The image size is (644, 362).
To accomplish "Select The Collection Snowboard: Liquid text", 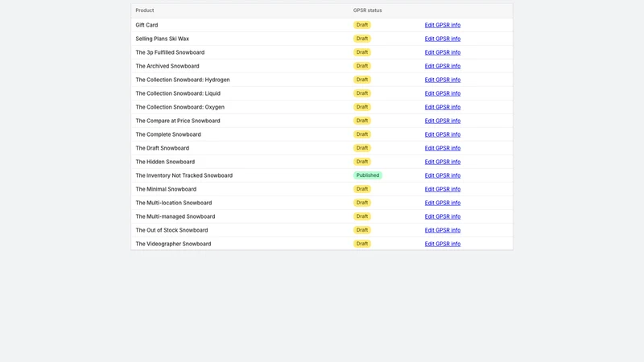I will 178,93.
